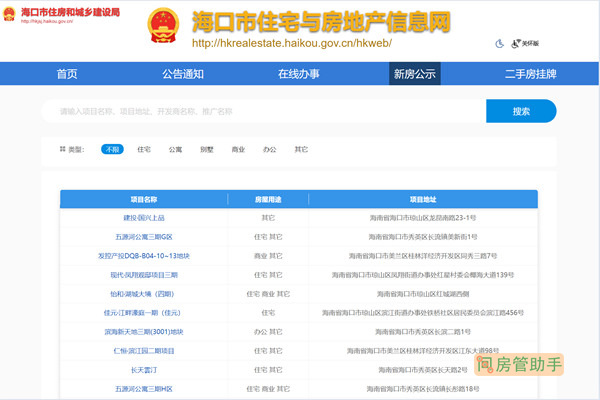Open the 关怀版 accessibility mode
Image resolution: width=600 pixels, height=400 pixels.
point(525,44)
